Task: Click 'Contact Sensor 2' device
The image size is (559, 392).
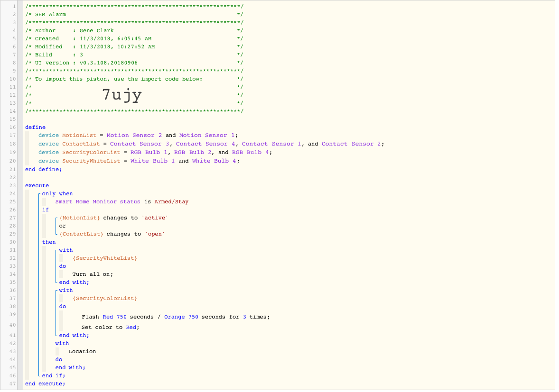Action: coord(351,144)
